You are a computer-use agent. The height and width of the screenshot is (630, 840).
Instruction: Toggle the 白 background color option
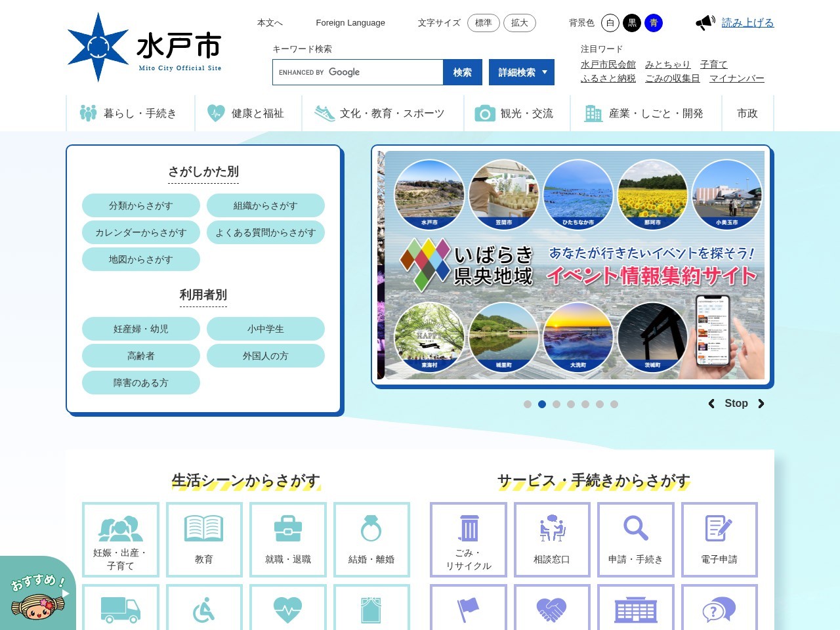pos(610,22)
